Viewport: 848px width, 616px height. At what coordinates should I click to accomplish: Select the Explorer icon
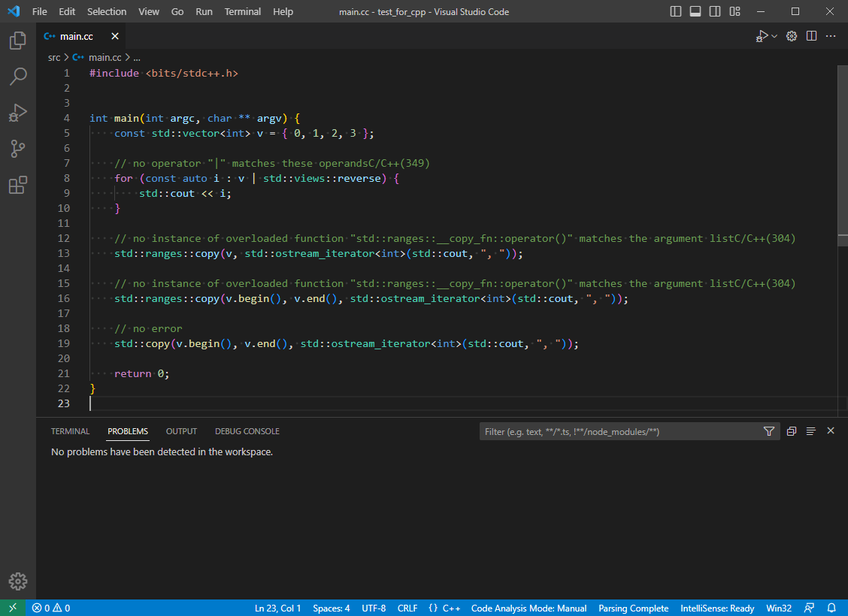point(17,41)
